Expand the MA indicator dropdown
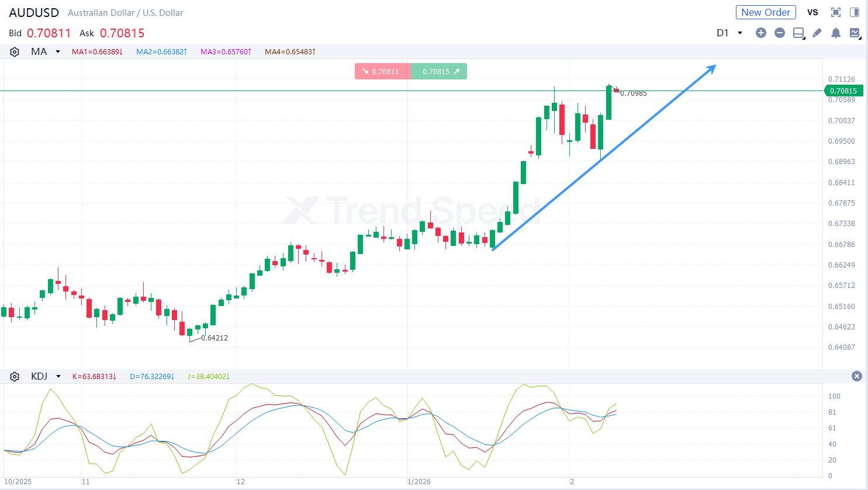Screen dimensions: 868x490 pyautogui.click(x=58, y=52)
